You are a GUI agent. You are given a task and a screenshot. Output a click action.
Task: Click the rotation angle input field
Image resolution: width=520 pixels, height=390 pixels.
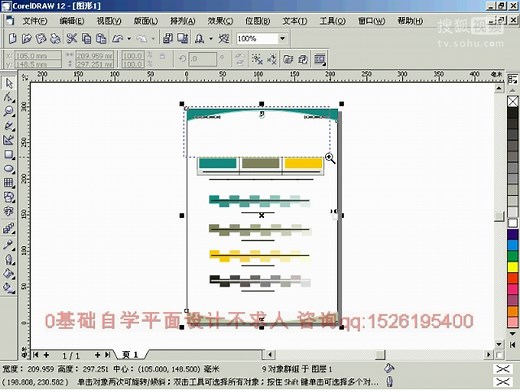tap(203, 59)
